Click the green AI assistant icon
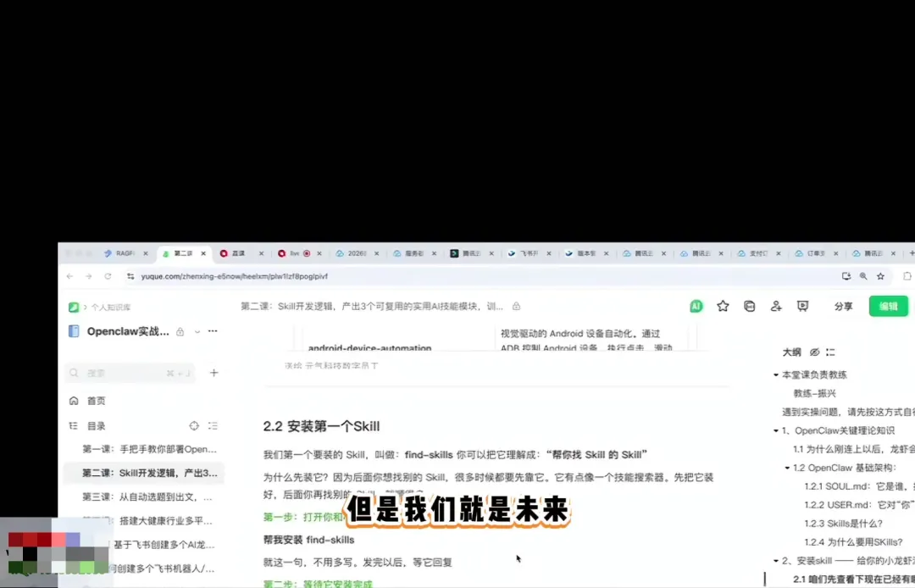The width and height of the screenshot is (915, 588). coord(696,306)
